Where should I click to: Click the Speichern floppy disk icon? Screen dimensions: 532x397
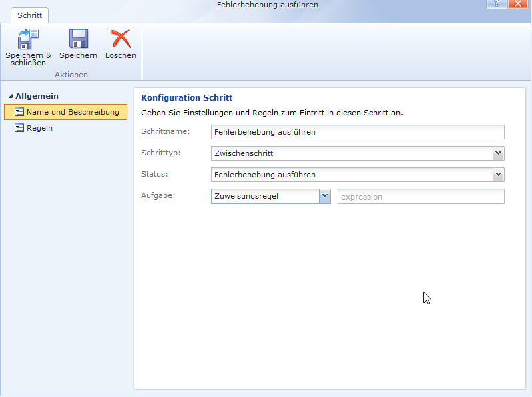pos(79,39)
